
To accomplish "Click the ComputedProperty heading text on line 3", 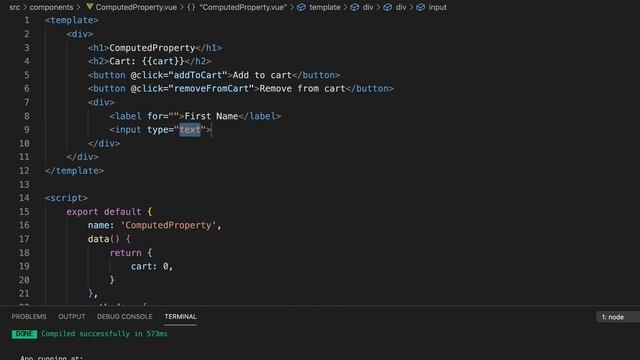I will (152, 48).
